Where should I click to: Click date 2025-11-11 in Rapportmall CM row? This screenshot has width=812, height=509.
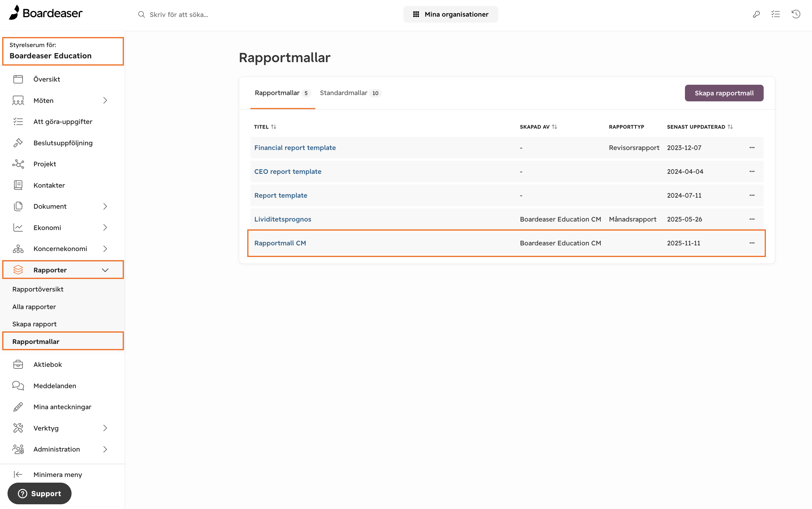[x=683, y=243]
